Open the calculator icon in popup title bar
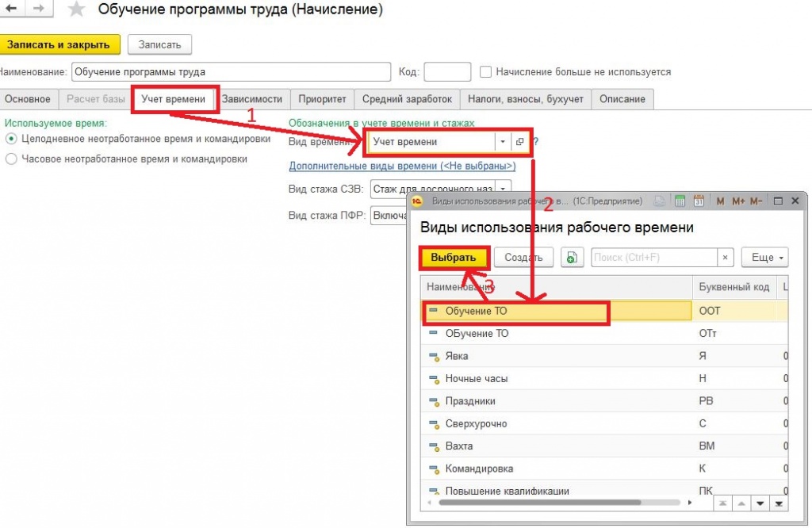 click(x=680, y=201)
